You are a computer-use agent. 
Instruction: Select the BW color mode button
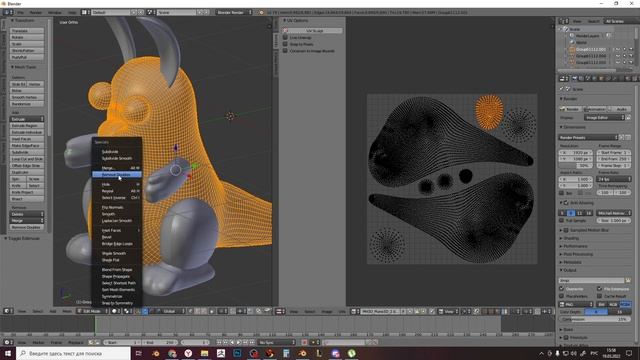[602, 304]
